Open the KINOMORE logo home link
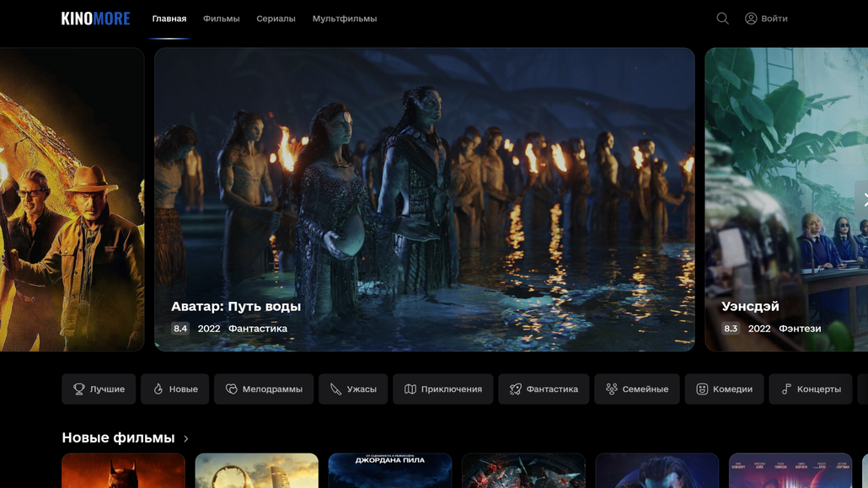The image size is (868, 488). click(x=95, y=19)
